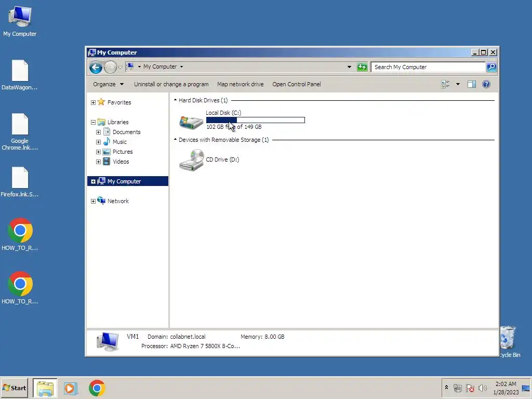Select Network in navigation pane
The image size is (532, 399).
click(x=118, y=201)
